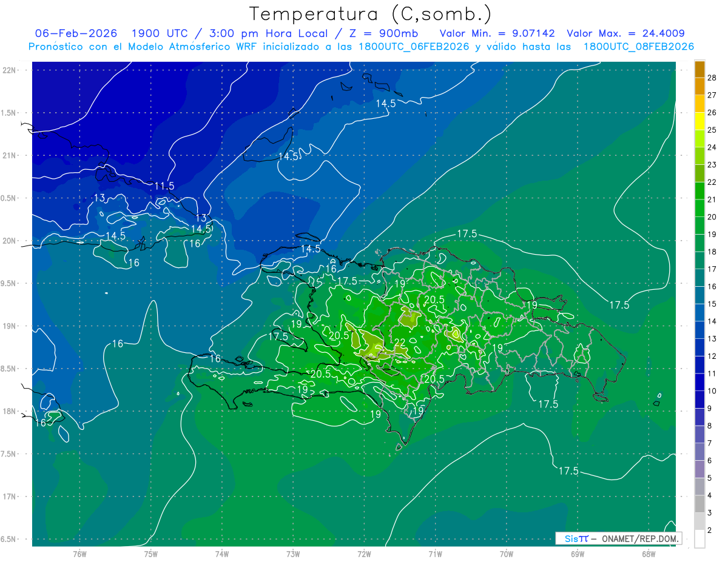Pick the yellow swatch between 25 and 26
This screenshot has width=728, height=562.
point(699,121)
